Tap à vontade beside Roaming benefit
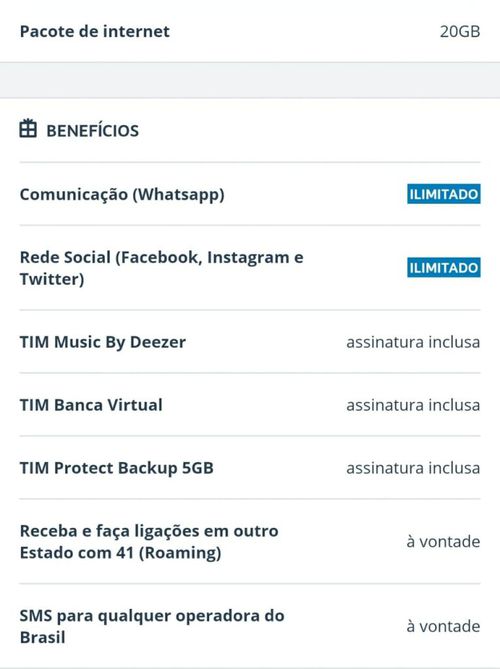The image size is (500, 669). click(443, 541)
